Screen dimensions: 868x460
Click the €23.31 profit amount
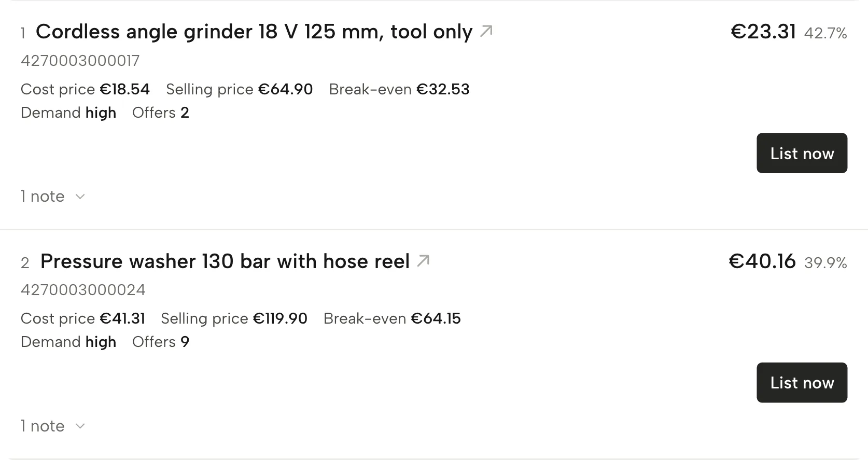coord(763,32)
